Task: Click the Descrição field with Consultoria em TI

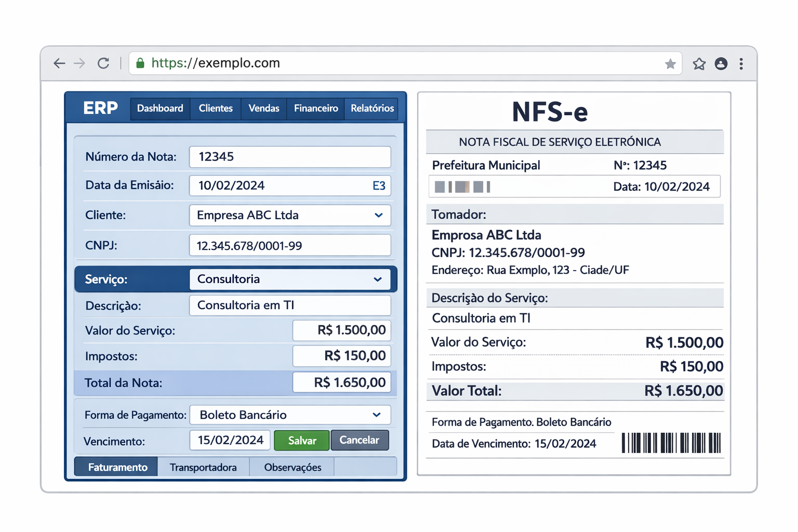Action: point(290,305)
